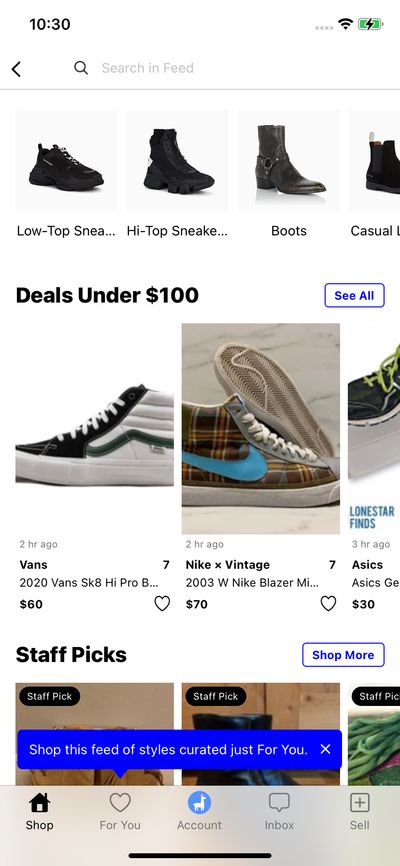The image size is (400, 866).
Task: Tap the back arrow icon
Action: (16, 69)
